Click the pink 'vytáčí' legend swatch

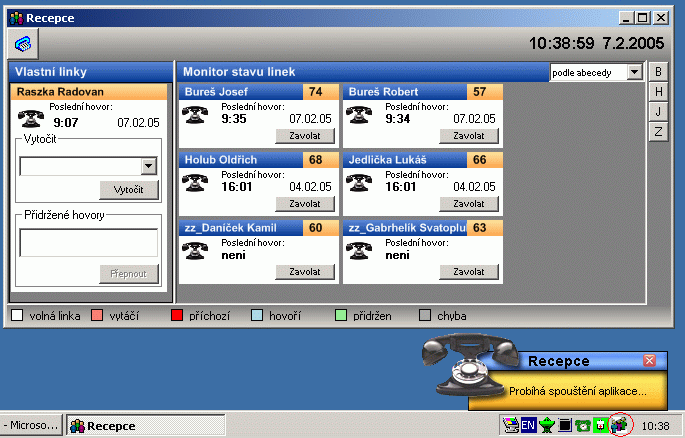click(x=97, y=315)
